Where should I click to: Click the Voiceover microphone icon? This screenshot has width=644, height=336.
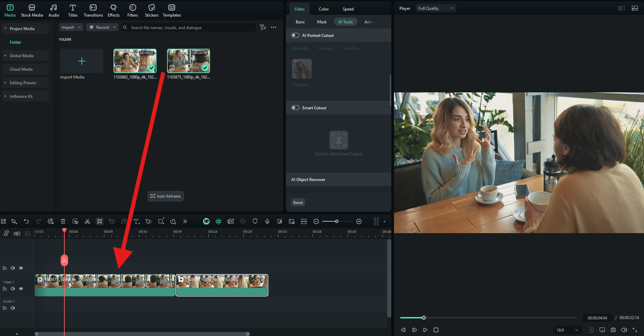(267, 221)
